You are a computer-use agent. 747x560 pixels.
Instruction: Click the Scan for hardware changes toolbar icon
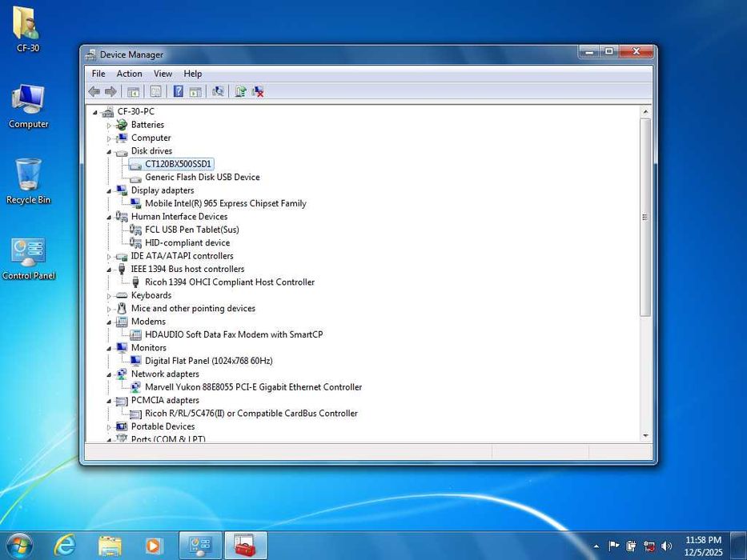click(218, 92)
